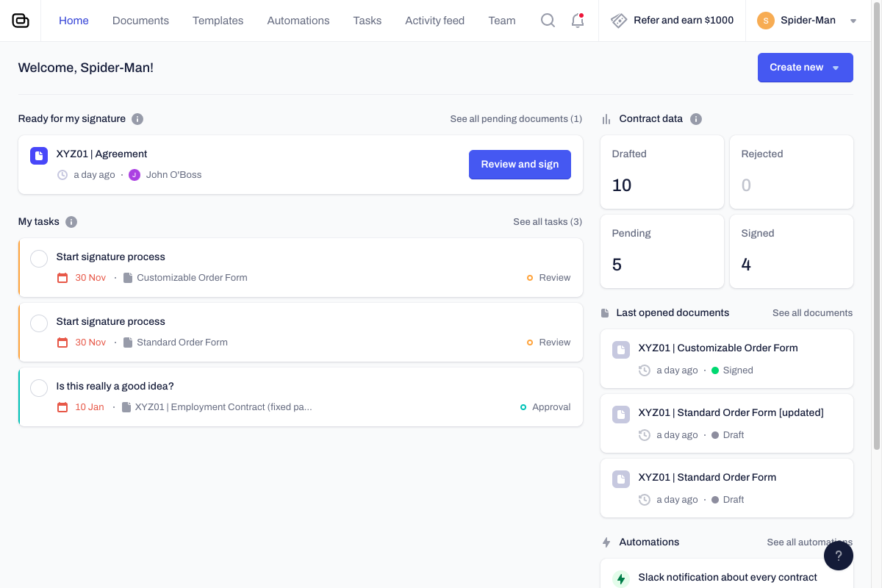The width and height of the screenshot is (882, 588).
Task: Click calendar icon next to 10 Jan
Action: point(62,407)
